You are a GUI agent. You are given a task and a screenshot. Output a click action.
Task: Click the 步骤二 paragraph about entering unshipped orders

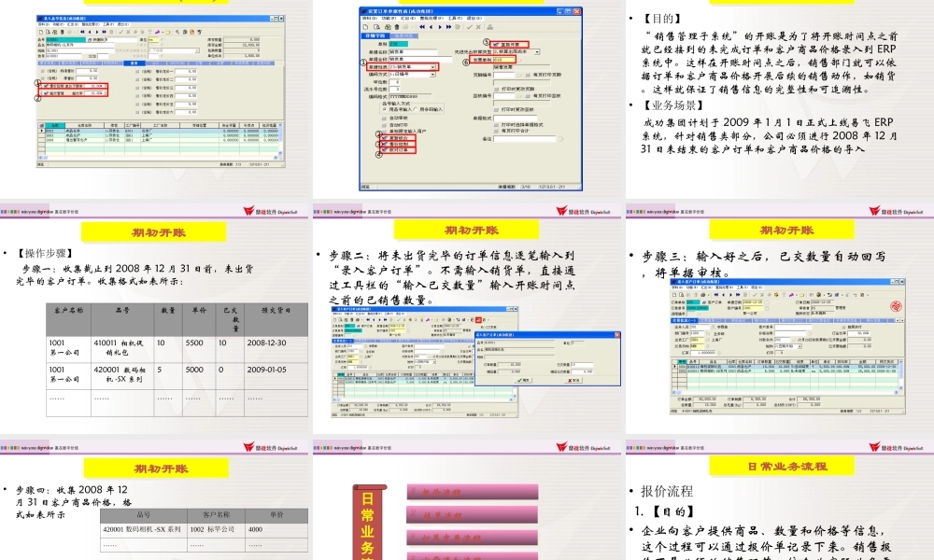(452, 277)
